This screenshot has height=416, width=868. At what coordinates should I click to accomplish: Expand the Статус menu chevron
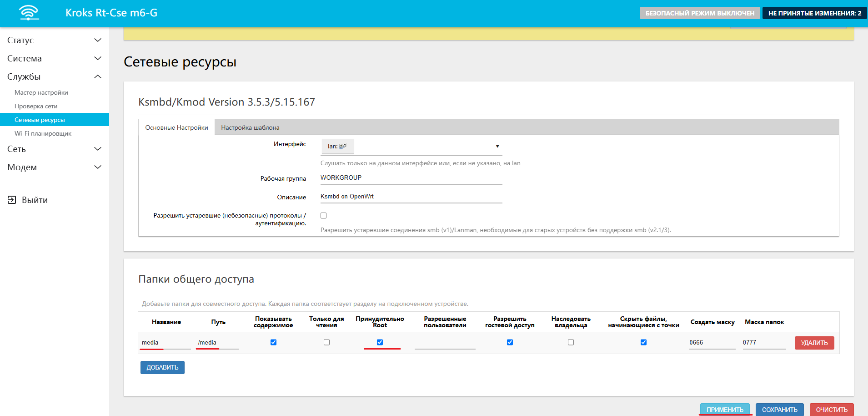pos(97,40)
